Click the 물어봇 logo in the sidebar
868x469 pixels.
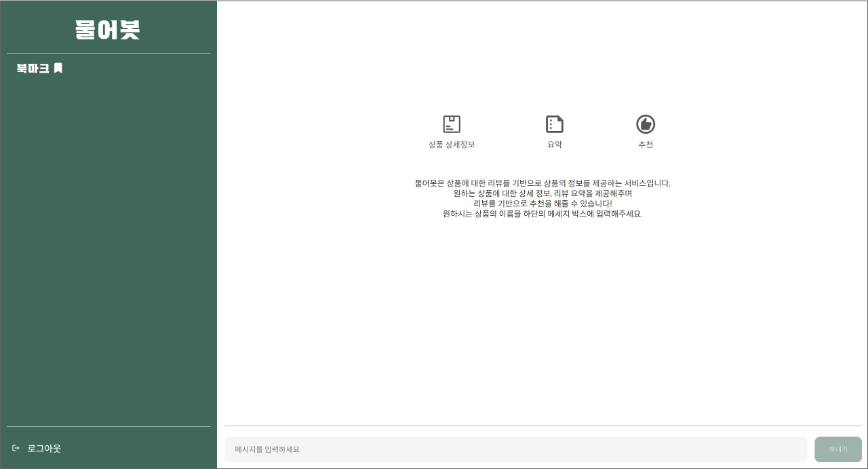click(108, 29)
